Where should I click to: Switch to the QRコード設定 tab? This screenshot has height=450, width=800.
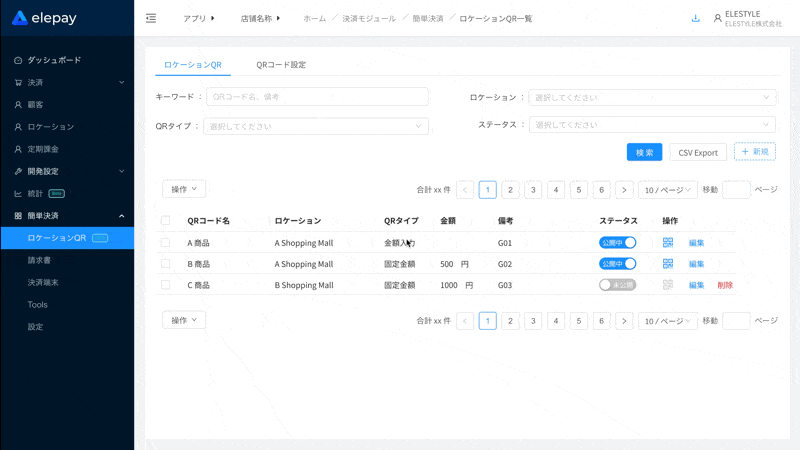click(281, 64)
